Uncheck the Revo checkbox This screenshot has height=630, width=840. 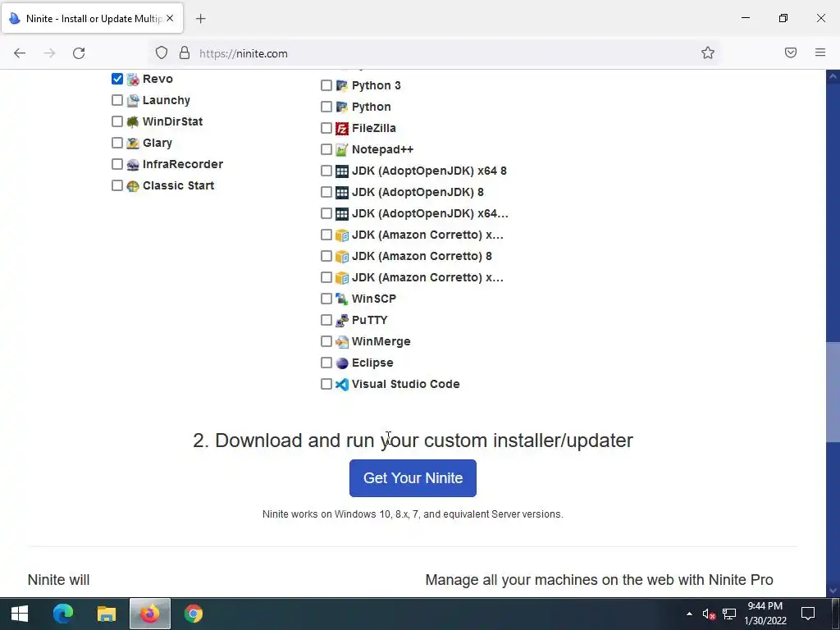click(117, 79)
